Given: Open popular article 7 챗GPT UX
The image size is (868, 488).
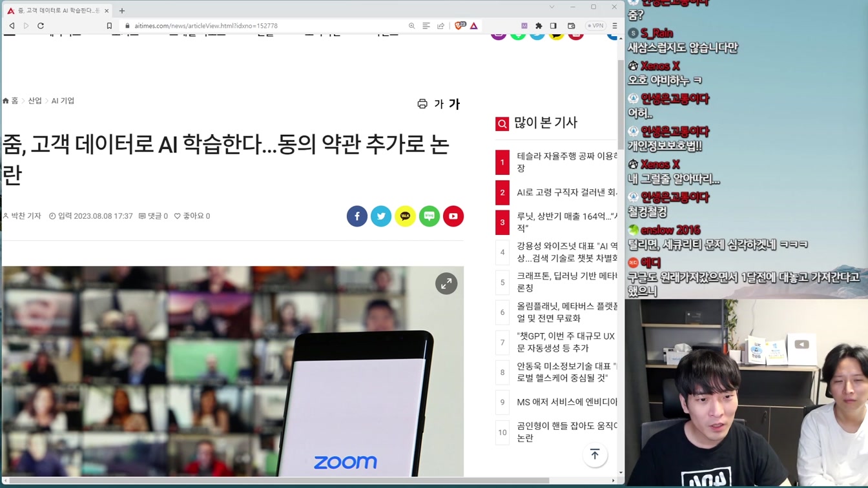Looking at the screenshot, I should 567,342.
